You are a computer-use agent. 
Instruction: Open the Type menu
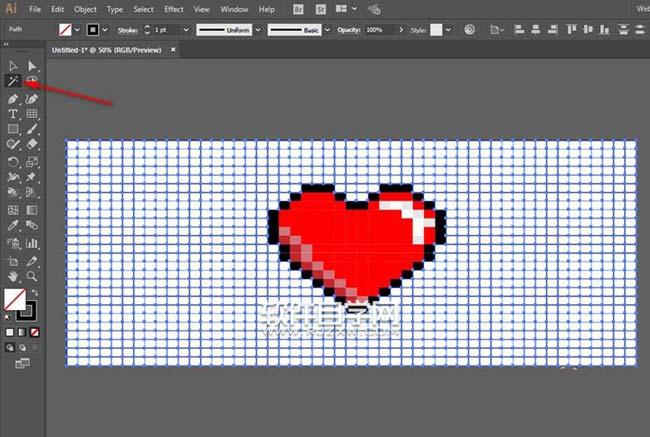114,9
